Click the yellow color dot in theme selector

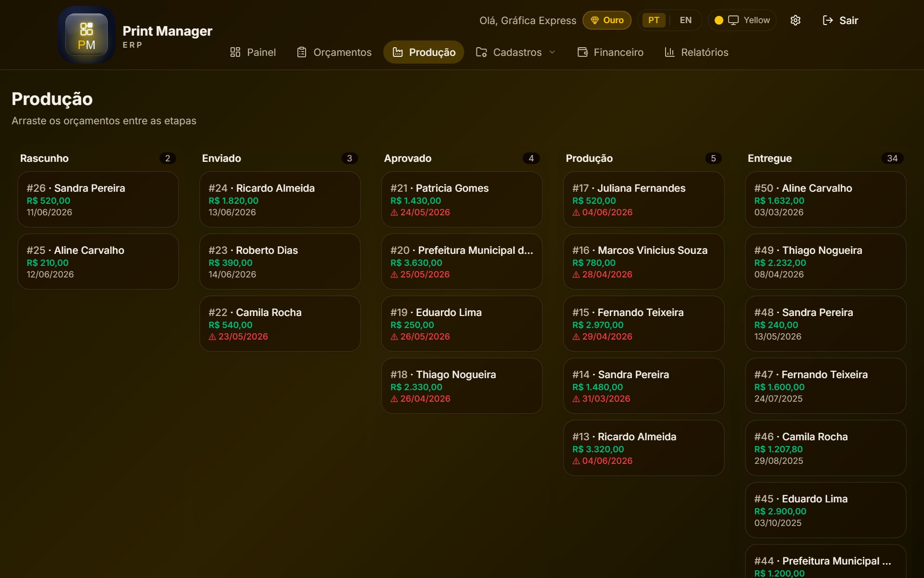coord(719,20)
